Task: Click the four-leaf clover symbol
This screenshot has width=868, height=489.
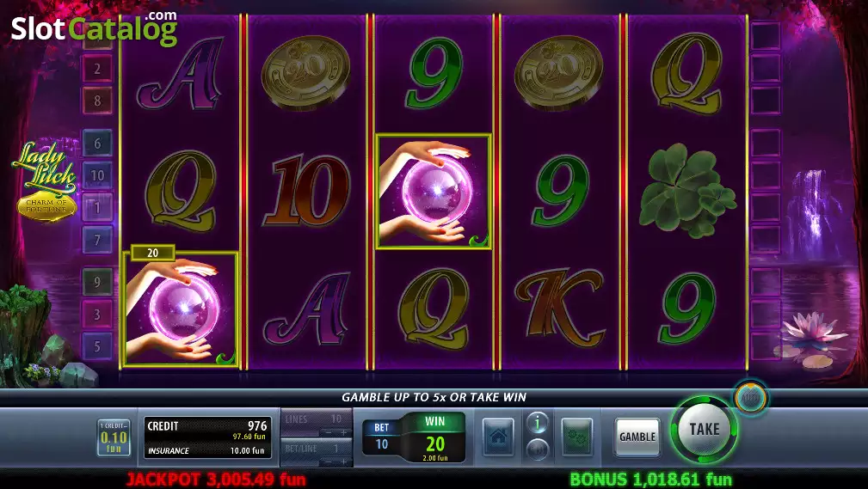Action: 687,190
